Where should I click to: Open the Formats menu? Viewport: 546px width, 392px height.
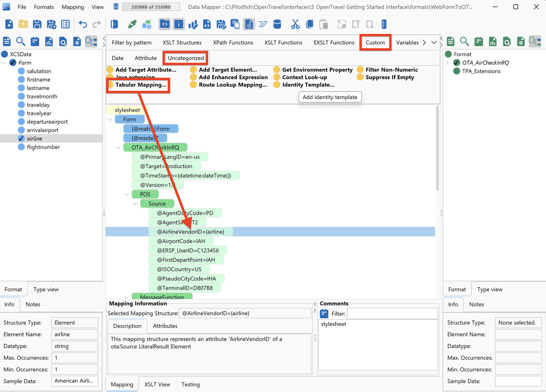[x=44, y=7]
